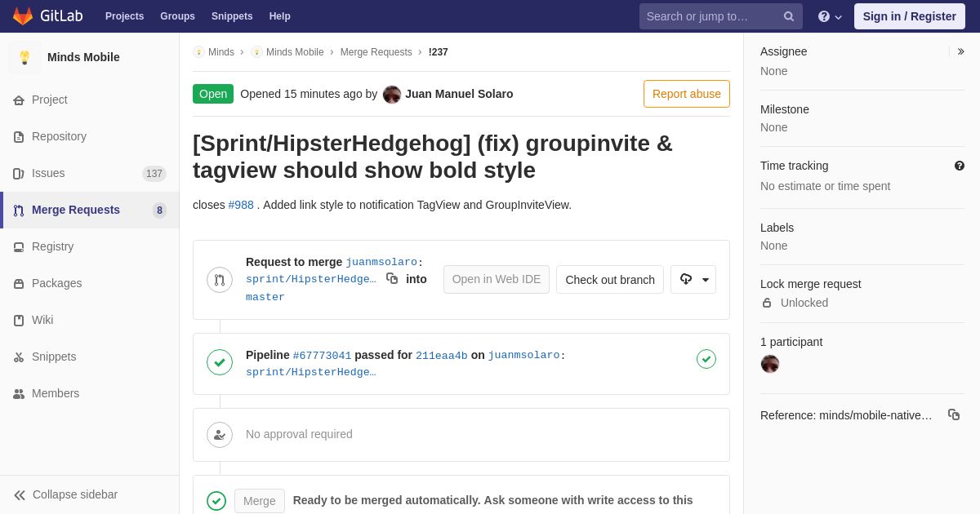Viewport: 980px width, 514px height.
Task: Open the Projects menu
Action: pos(124,16)
